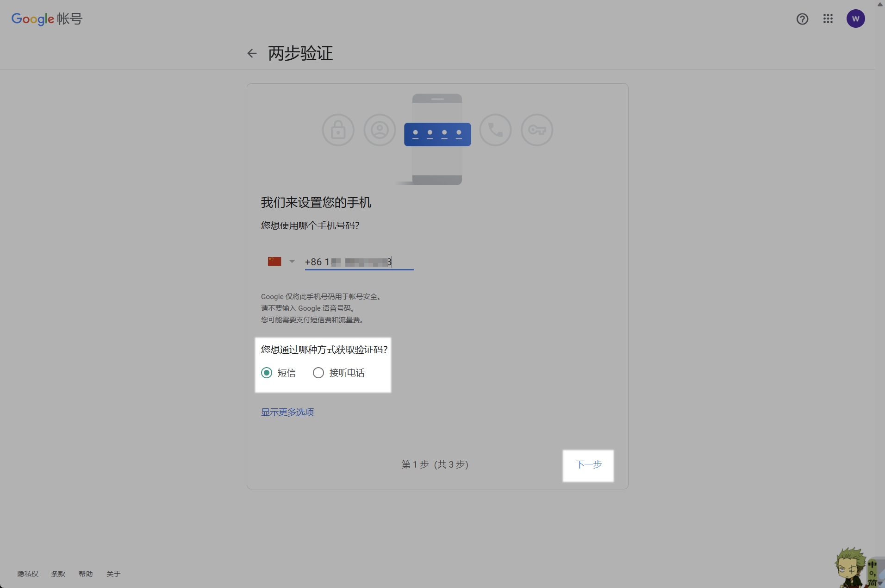This screenshot has height=588, width=885.
Task: Click the lock icon in the illustration
Action: coord(338,130)
